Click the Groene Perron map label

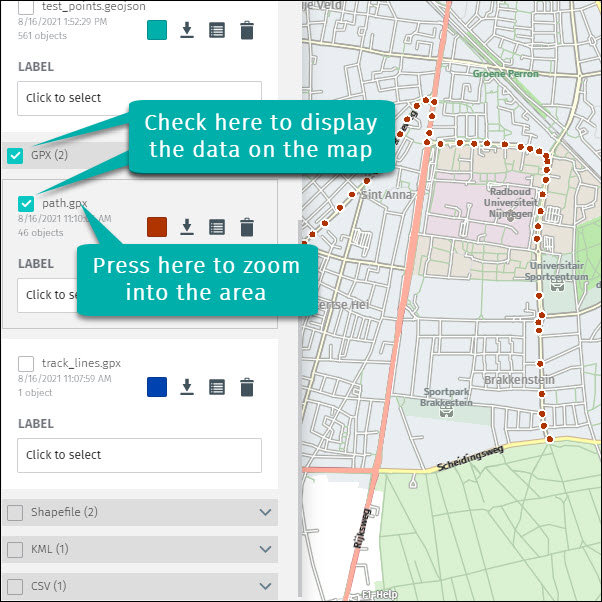506,74
